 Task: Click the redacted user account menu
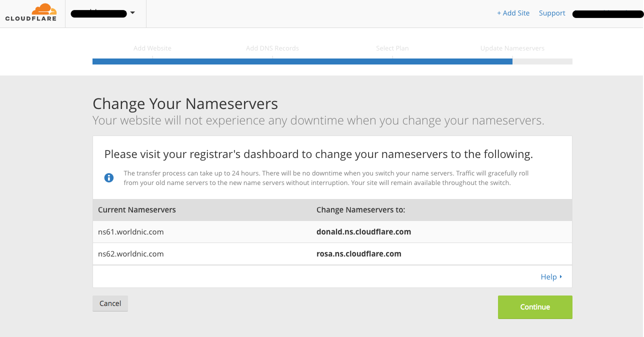coord(607,13)
